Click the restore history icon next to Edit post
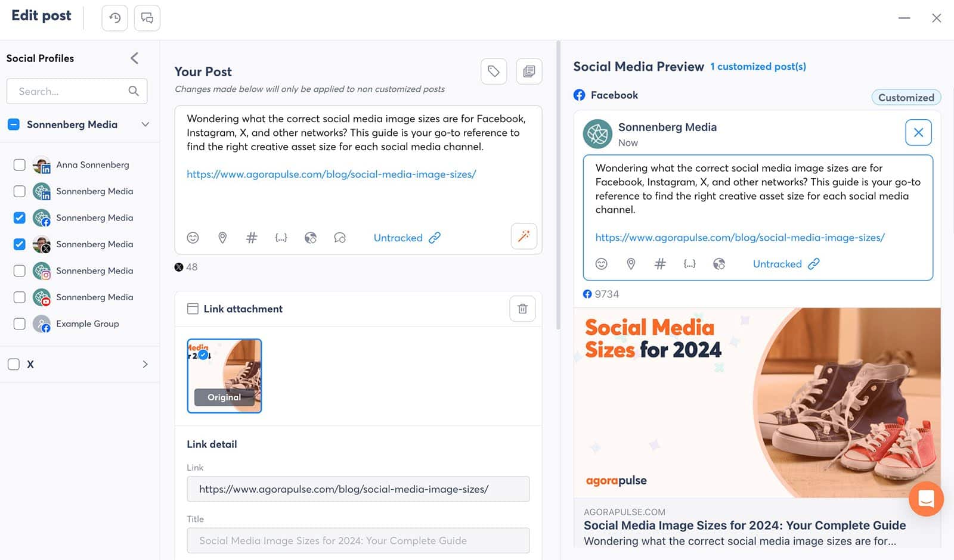This screenshot has height=560, width=954. tap(114, 18)
